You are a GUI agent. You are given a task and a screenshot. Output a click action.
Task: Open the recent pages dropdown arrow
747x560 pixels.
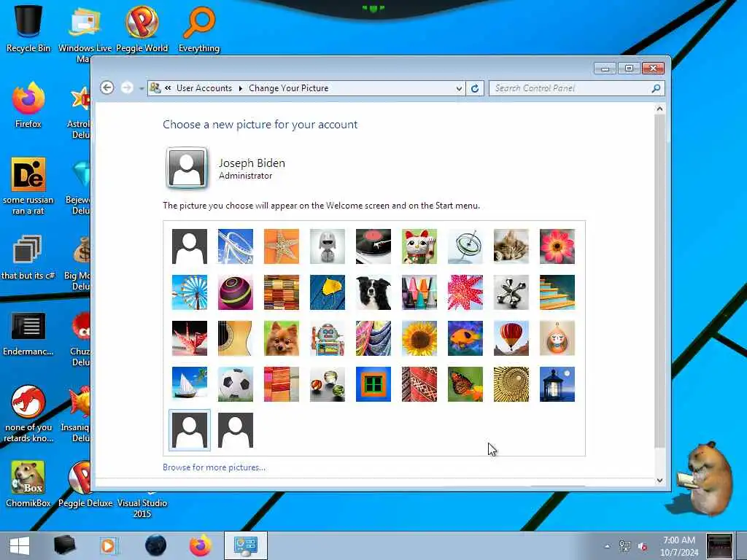(x=142, y=88)
